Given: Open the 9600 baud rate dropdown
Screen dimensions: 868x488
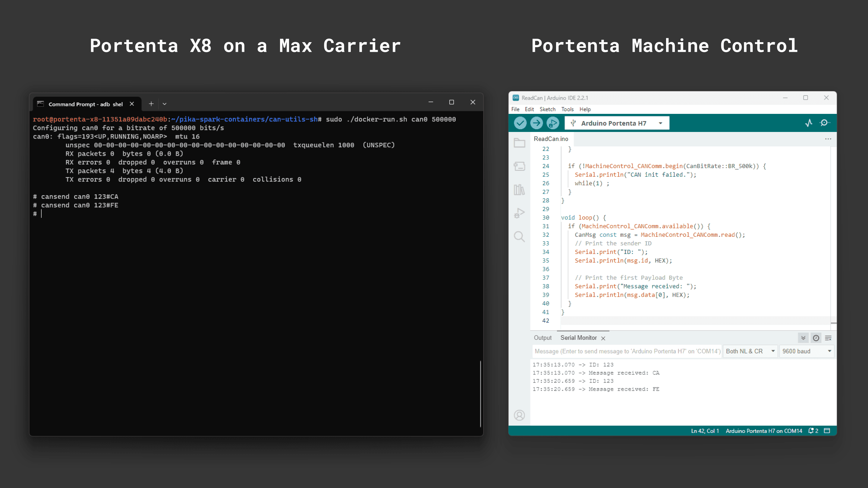Looking at the screenshot, I should (807, 351).
